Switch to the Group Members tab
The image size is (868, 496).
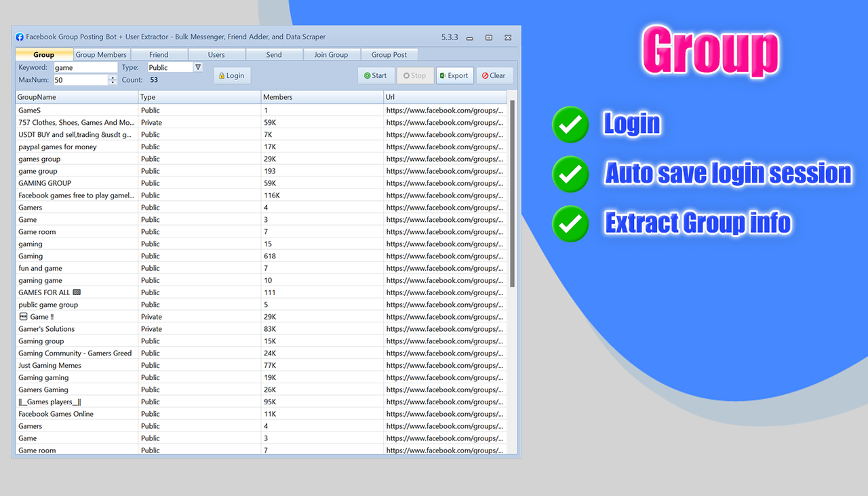[x=101, y=54]
